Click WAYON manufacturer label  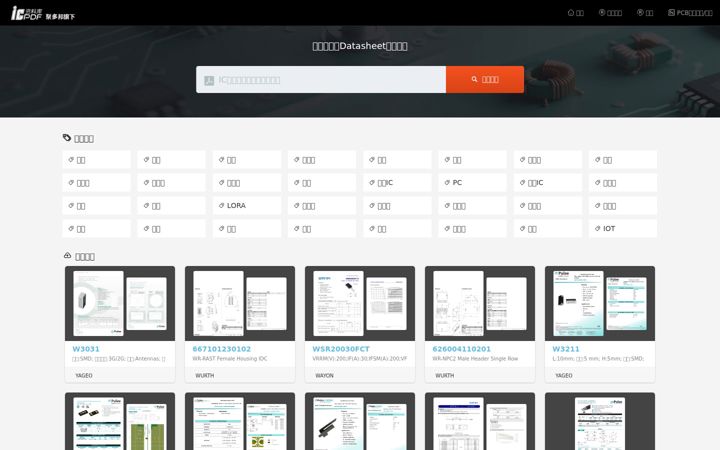pos(324,376)
